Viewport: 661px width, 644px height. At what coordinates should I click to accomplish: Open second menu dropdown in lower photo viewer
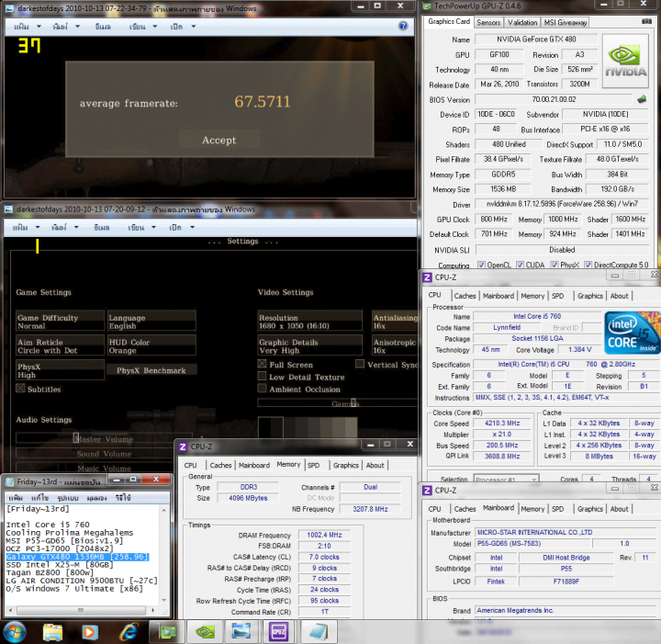[x=76, y=227]
